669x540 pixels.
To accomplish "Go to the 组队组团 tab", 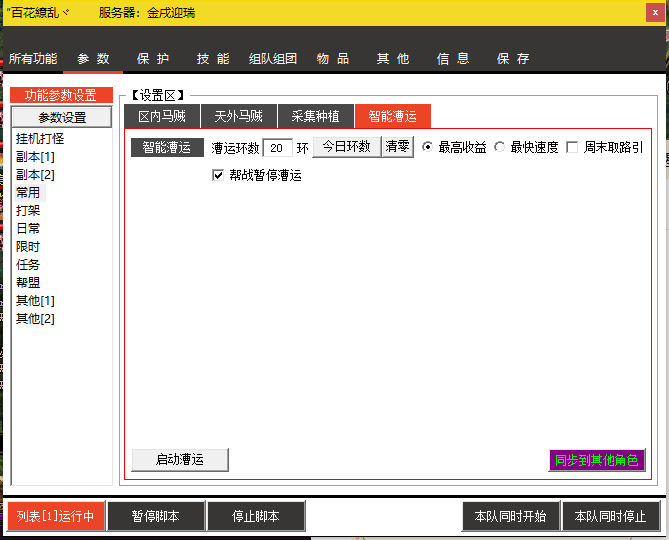I will [273, 59].
